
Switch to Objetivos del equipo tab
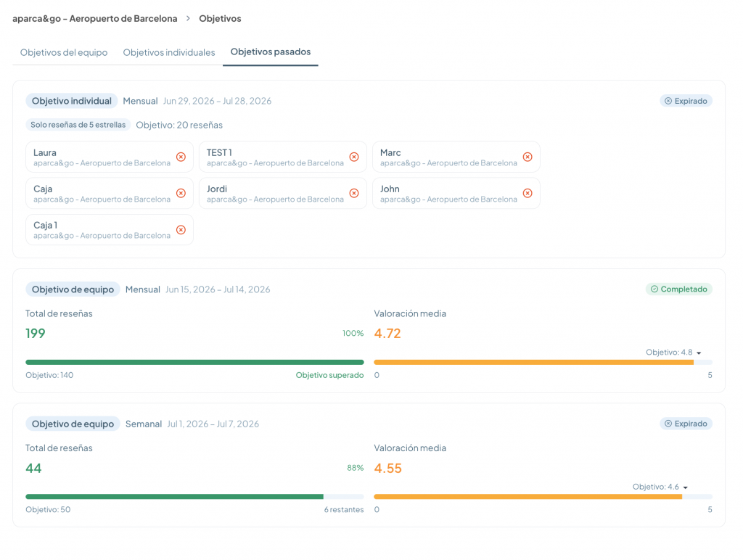(x=64, y=52)
